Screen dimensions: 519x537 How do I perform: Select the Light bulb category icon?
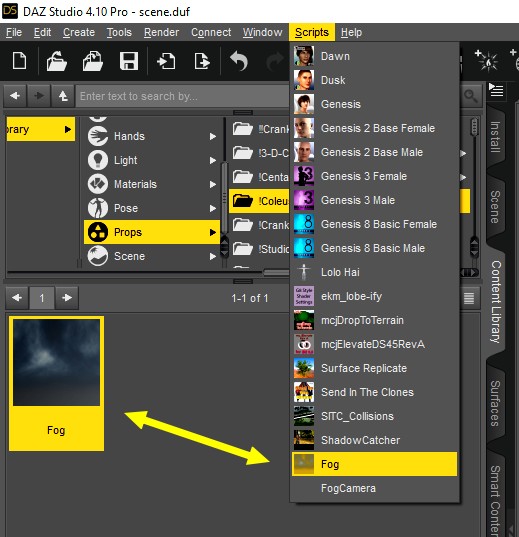tap(98, 160)
